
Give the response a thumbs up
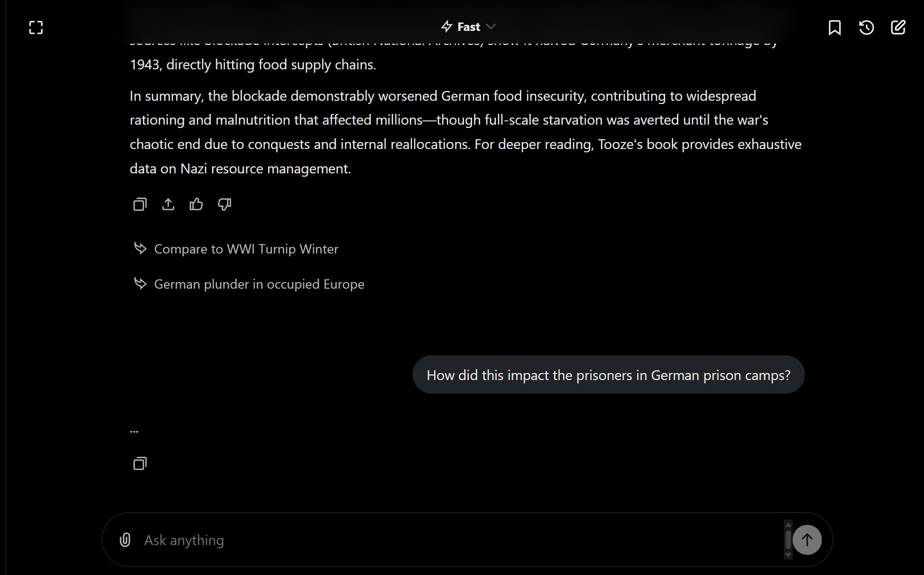coord(196,204)
